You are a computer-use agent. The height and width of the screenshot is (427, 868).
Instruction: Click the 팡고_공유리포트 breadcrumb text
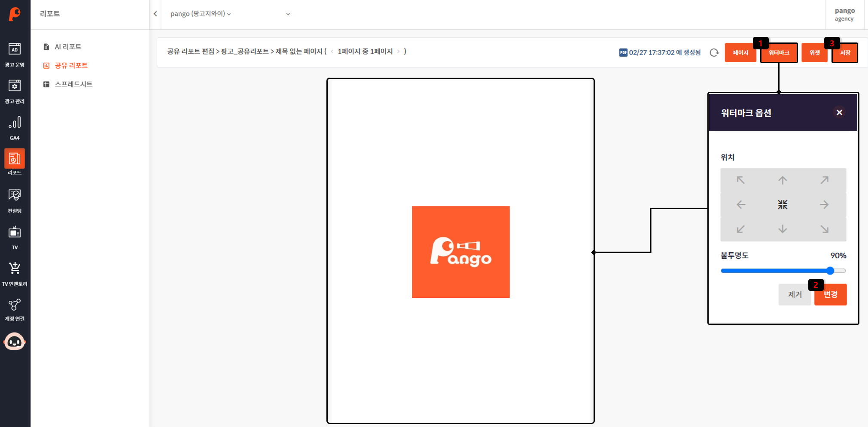coord(245,51)
